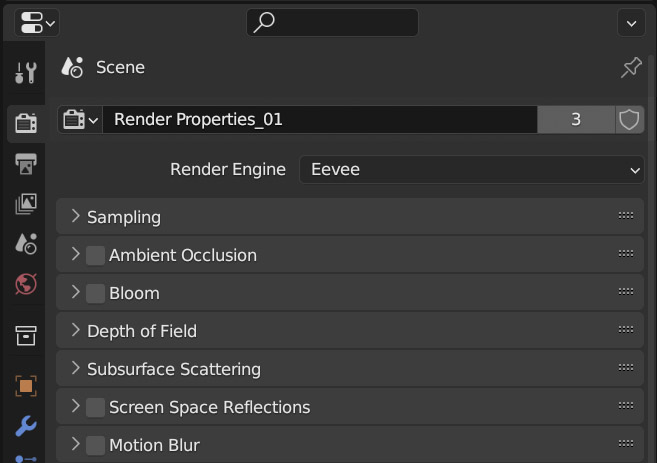Expand the Bloom panel
Image resolution: width=657 pixels, height=463 pixels.
[75, 292]
